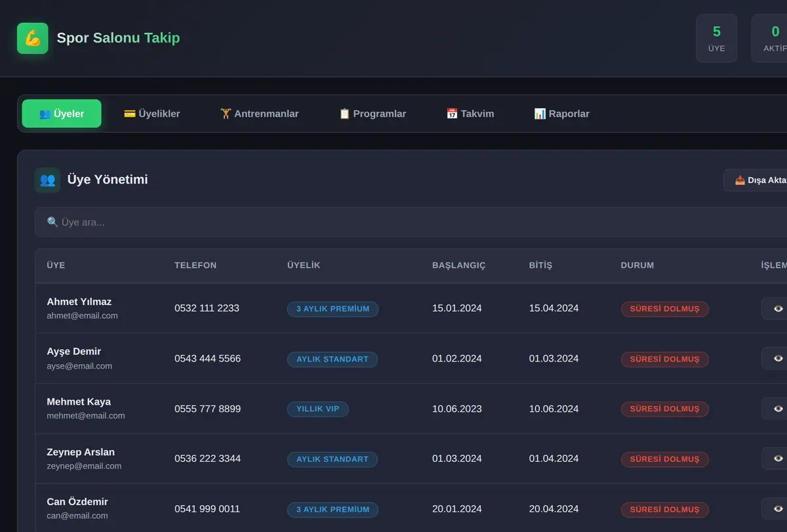Switch to the Üyeler tab
Viewport: 787px width, 532px height.
pos(62,113)
